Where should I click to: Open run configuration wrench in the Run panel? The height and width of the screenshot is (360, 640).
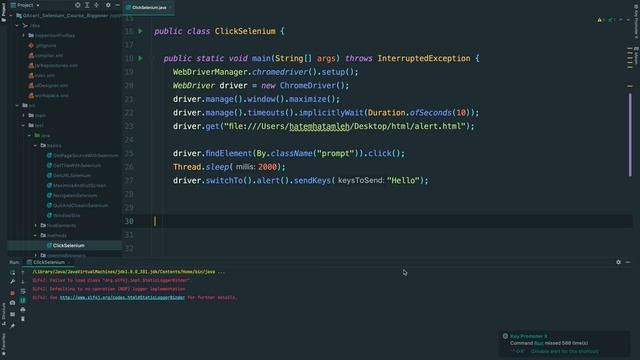point(13,282)
